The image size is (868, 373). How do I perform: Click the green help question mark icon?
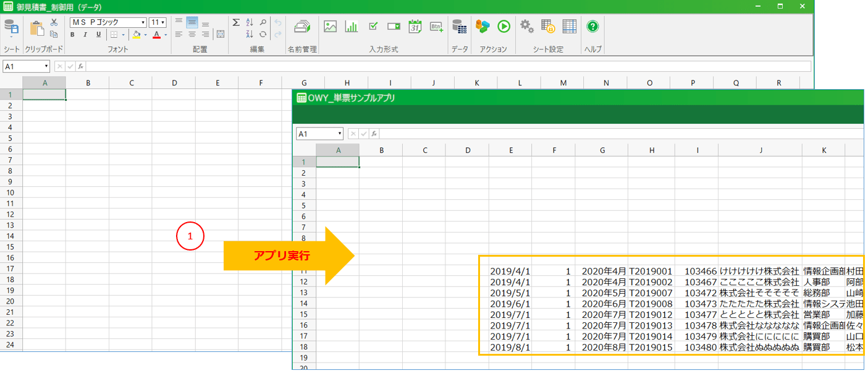pos(592,27)
